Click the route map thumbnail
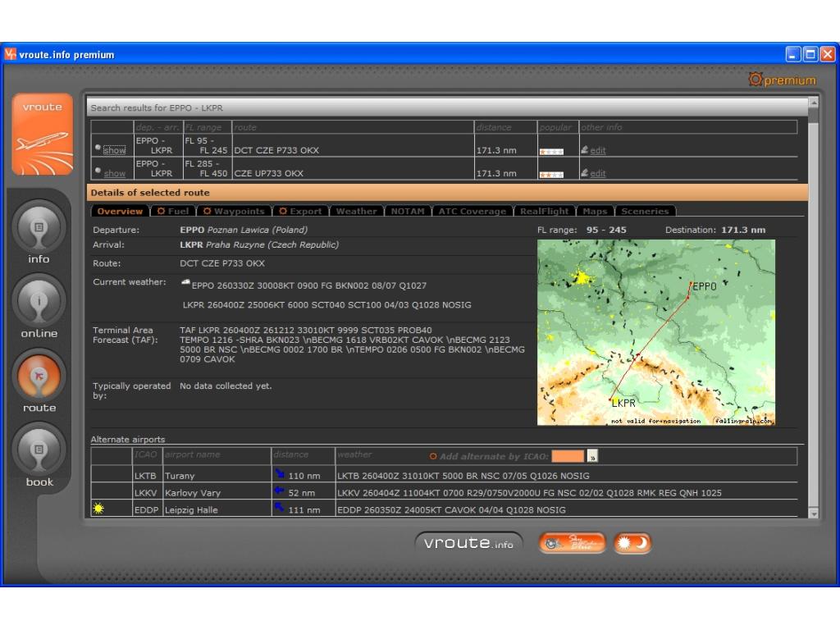Viewport: 840px width, 630px height. click(655, 332)
